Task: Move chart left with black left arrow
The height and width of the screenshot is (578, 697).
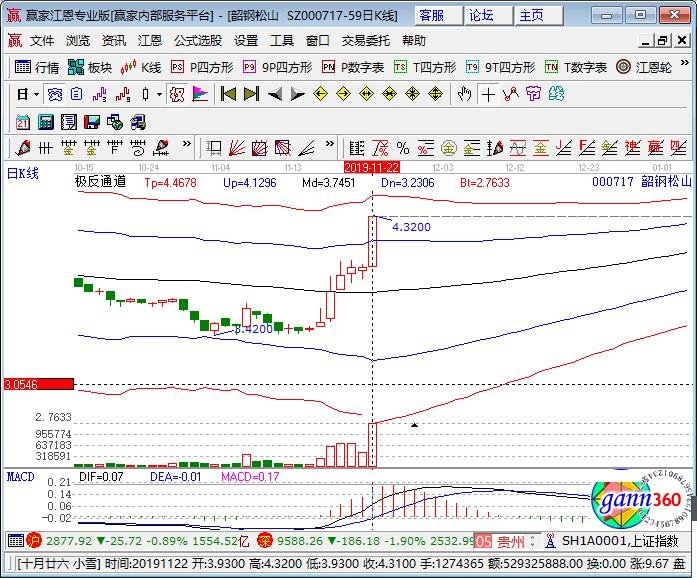Action: coord(275,94)
